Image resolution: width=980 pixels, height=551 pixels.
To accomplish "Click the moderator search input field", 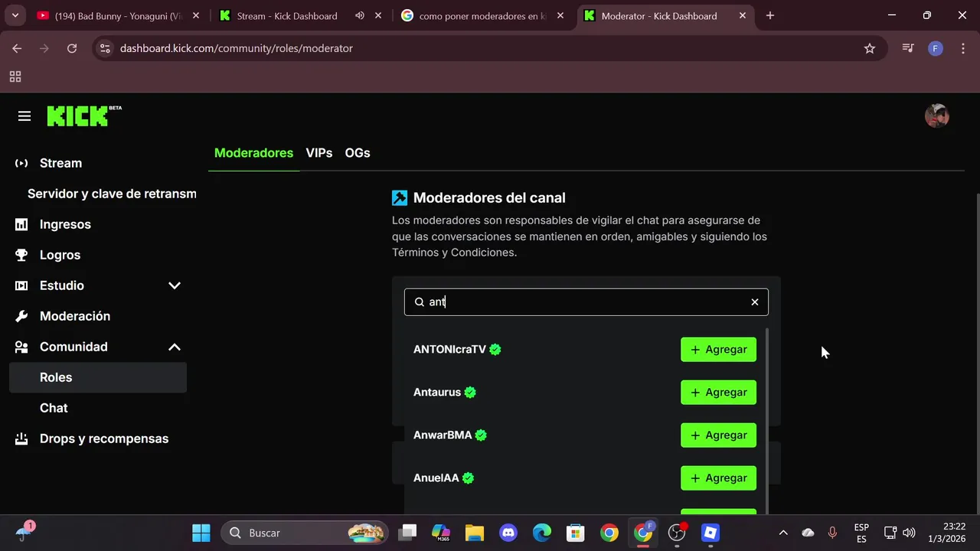I will pos(586,302).
